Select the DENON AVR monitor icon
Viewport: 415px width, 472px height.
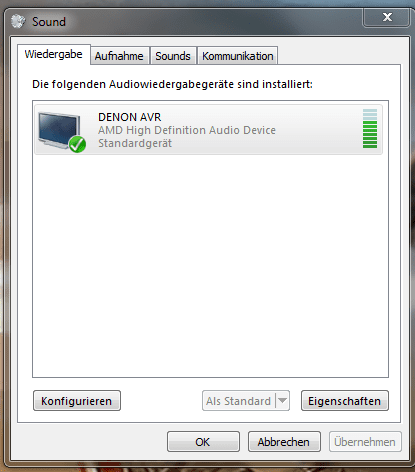pos(59,131)
